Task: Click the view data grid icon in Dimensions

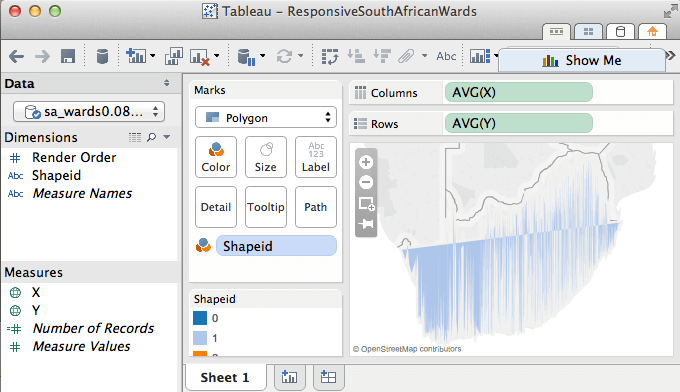Action: 135,137
